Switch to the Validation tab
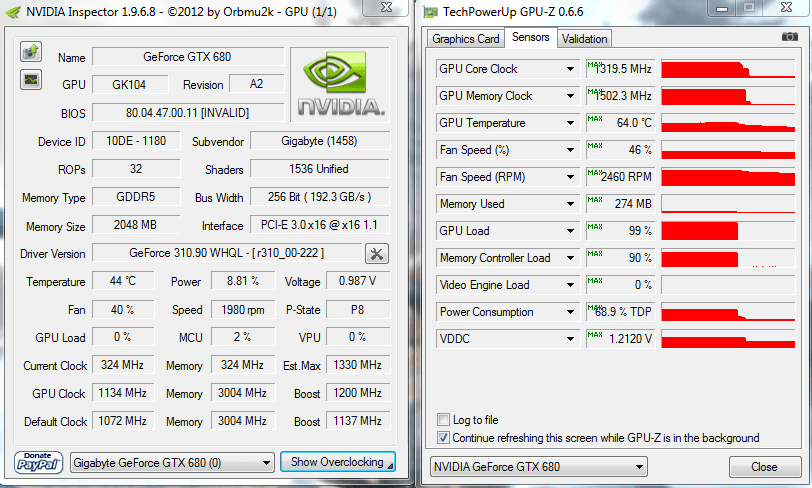 coord(584,39)
